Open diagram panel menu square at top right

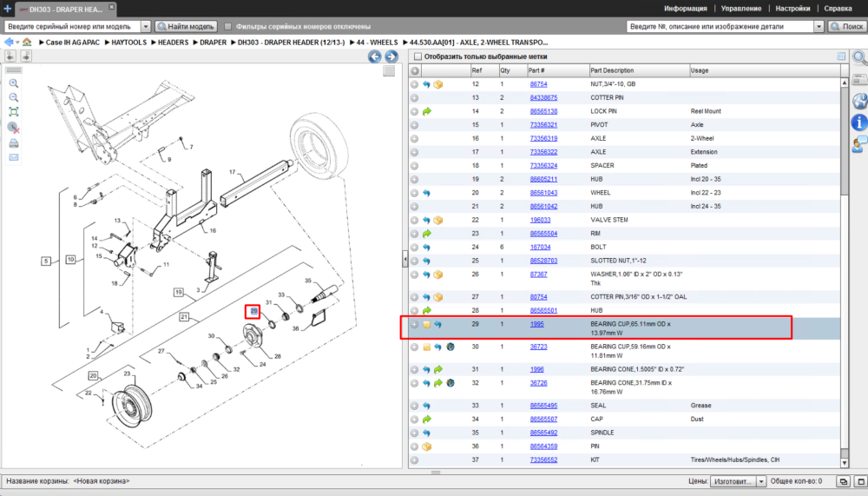pos(389,70)
